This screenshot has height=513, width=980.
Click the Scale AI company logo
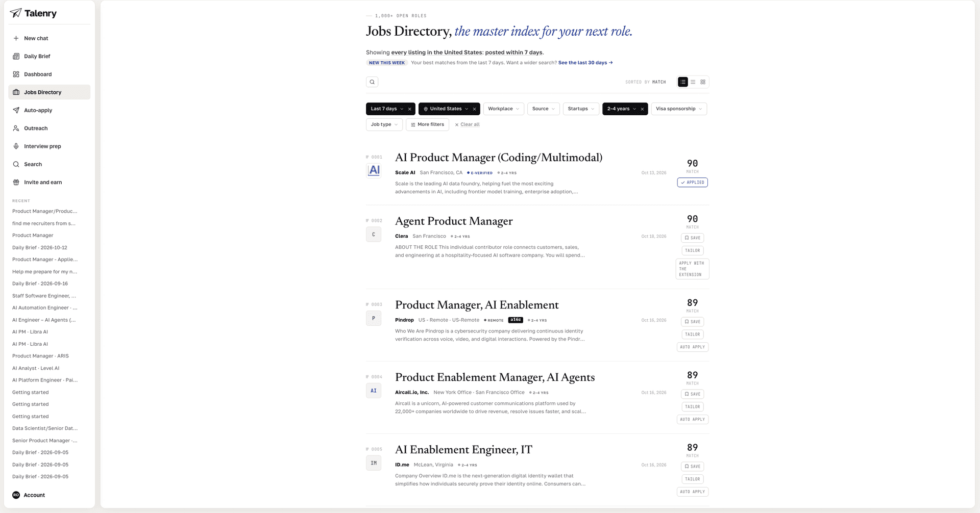point(374,170)
